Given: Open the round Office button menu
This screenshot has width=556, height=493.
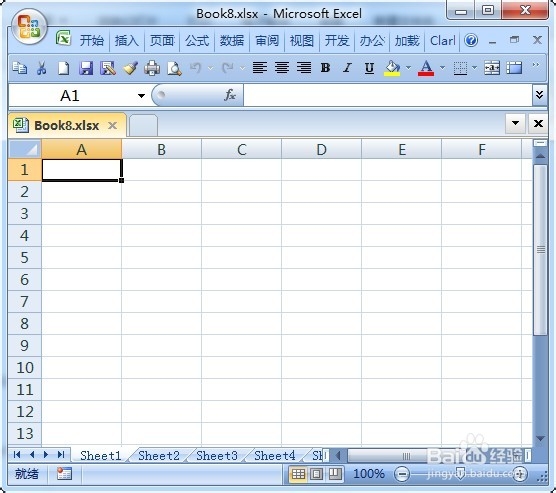Looking at the screenshot, I should pos(29,27).
